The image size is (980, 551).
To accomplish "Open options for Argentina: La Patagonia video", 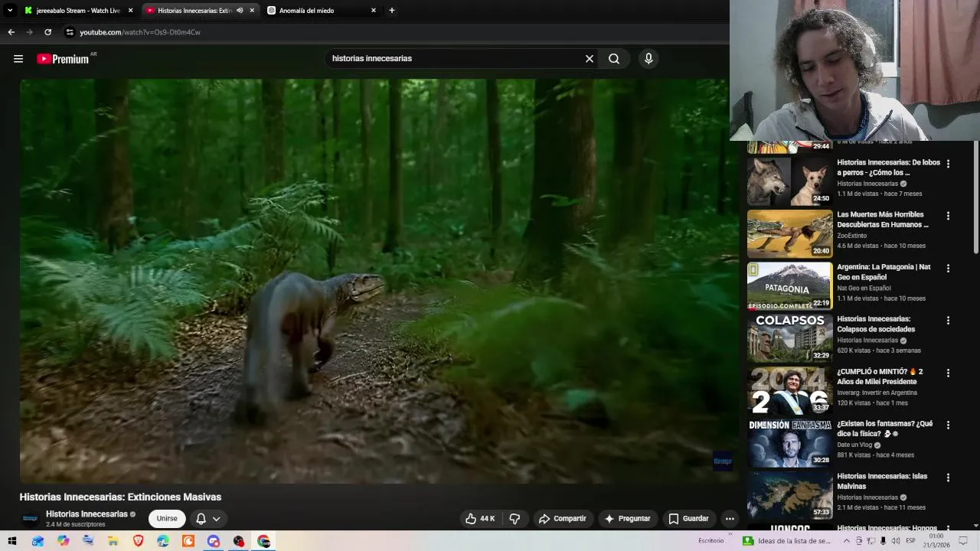I will click(948, 269).
